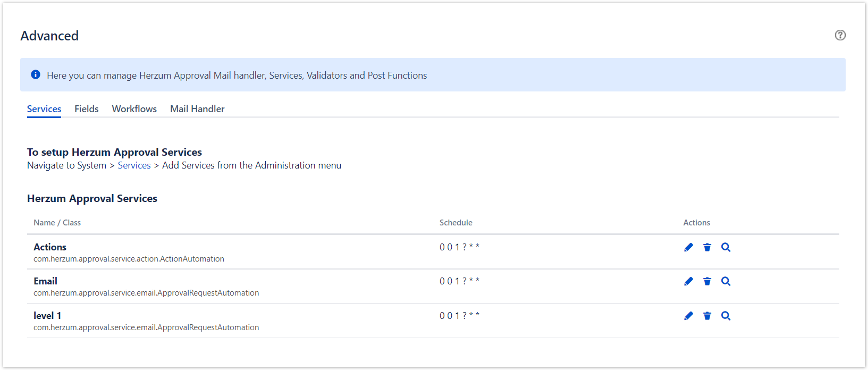The width and height of the screenshot is (868, 370).
Task: Click the magnifier icon for Actions service
Action: (x=726, y=247)
